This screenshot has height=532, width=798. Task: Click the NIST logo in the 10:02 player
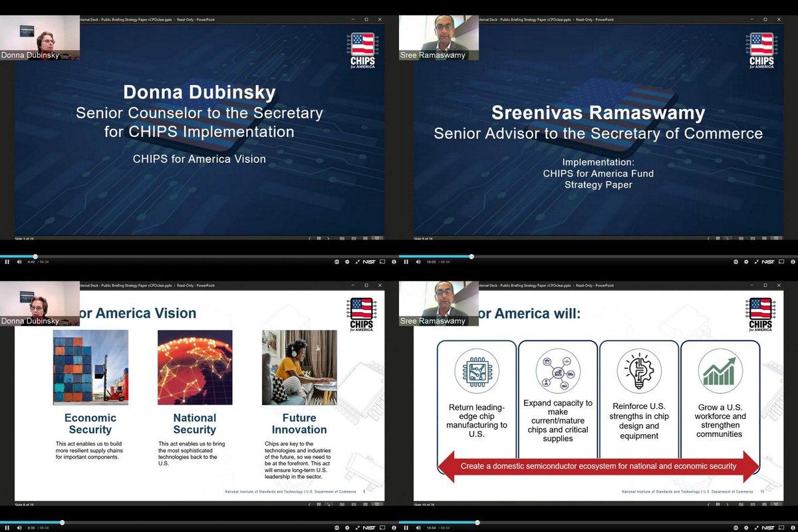(x=767, y=262)
